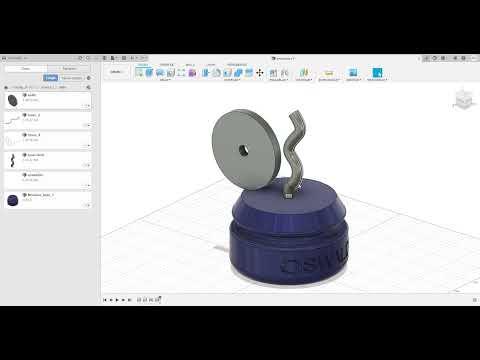Viewport: 480px width, 360px height.
Task: Select the Fillet tool
Action: point(216,72)
